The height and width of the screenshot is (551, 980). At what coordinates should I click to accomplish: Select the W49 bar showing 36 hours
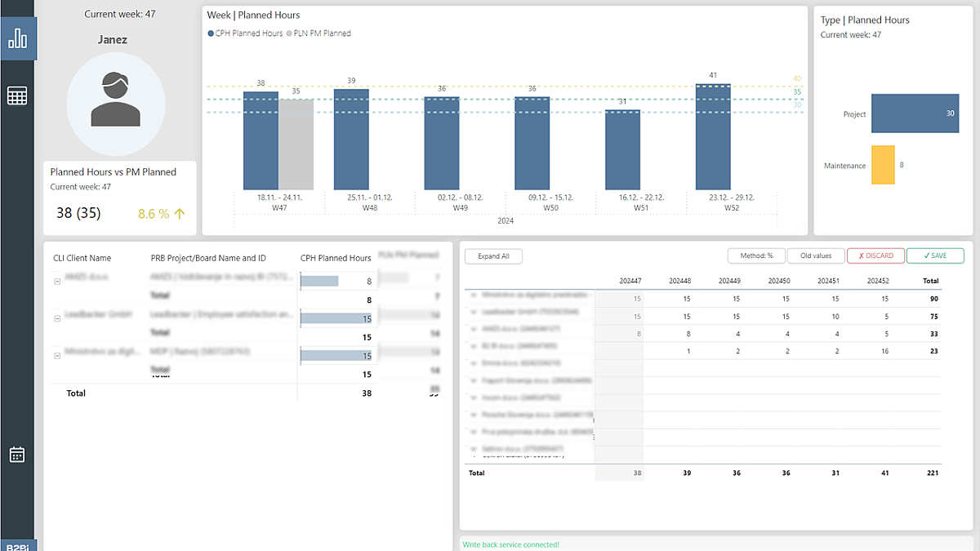(442, 143)
